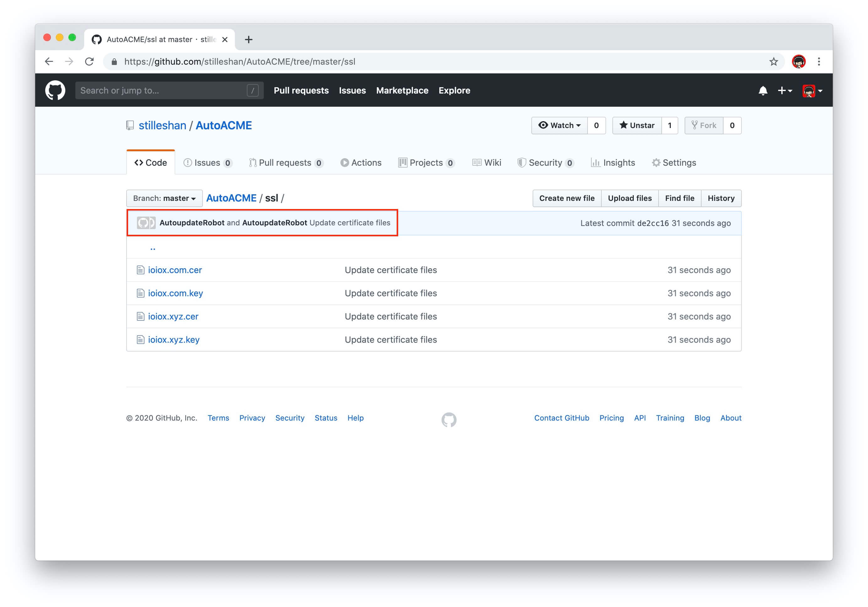Close the AutoACME/ssl browser tab

(225, 39)
